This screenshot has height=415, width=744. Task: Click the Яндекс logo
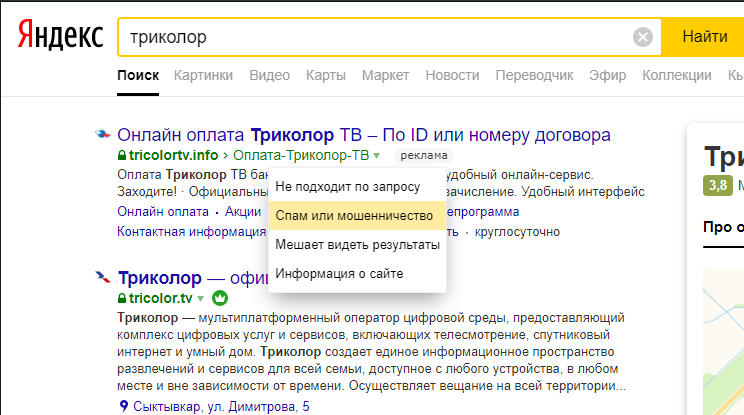point(60,35)
